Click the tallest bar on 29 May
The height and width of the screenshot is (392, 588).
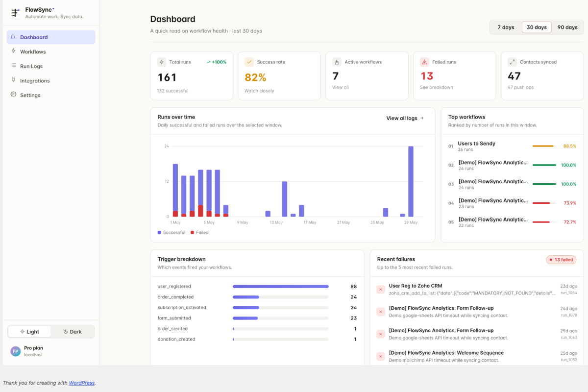pyautogui.click(x=411, y=181)
